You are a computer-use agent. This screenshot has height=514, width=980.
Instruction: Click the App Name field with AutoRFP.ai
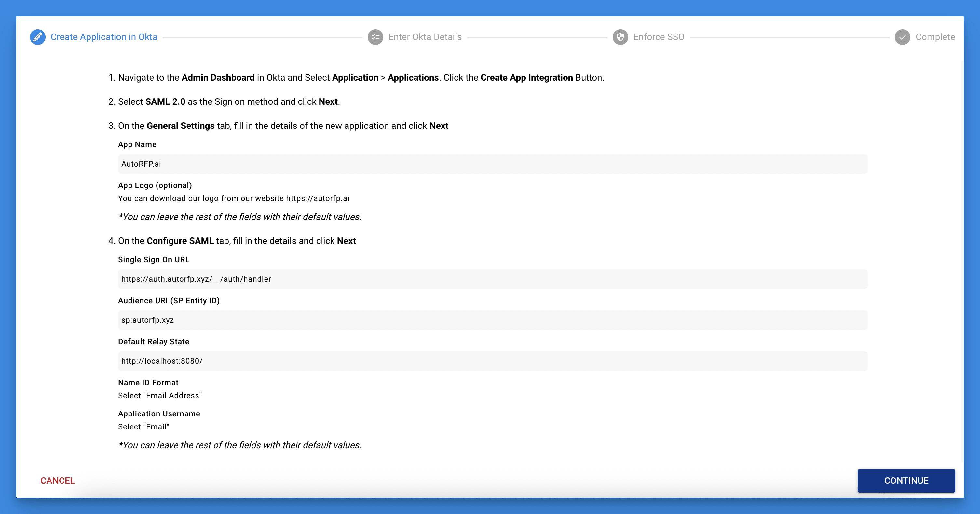pos(492,164)
